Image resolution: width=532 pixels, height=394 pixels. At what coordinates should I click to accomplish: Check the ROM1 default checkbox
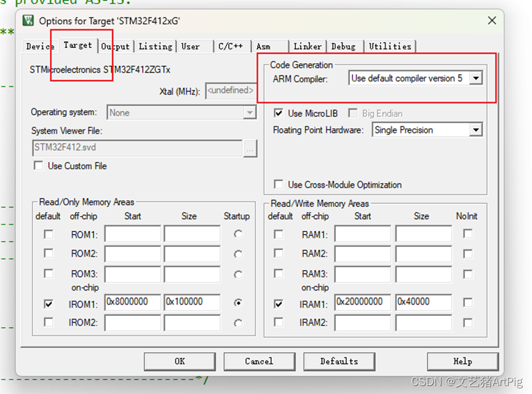point(49,235)
